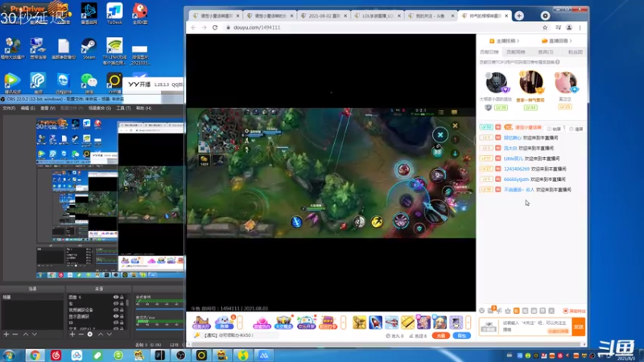Adjust the desktop audio volume slider in OBS
Image resolution: width=644 pixels, height=362 pixels.
[159, 307]
